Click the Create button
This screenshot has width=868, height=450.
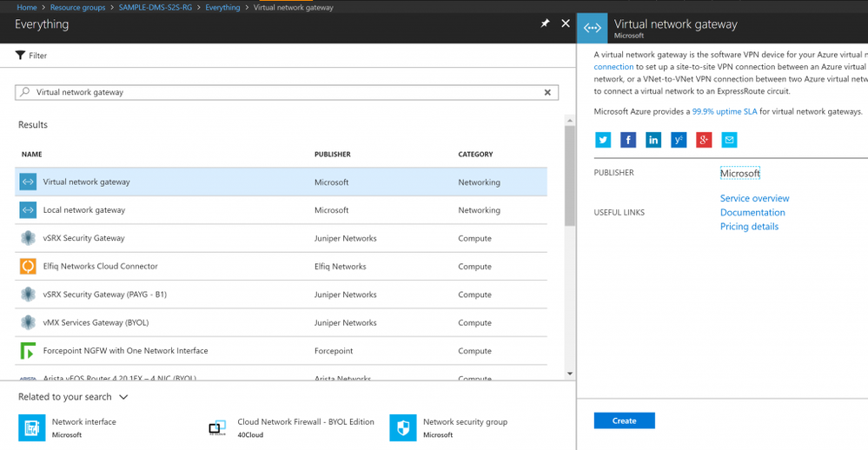pyautogui.click(x=625, y=420)
